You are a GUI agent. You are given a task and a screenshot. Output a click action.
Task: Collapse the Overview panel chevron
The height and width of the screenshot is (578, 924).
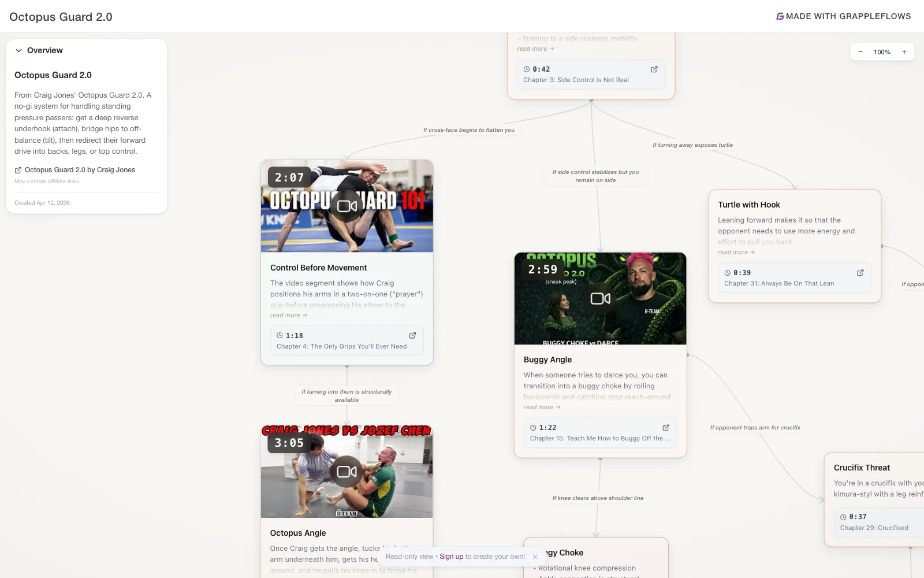[18, 50]
